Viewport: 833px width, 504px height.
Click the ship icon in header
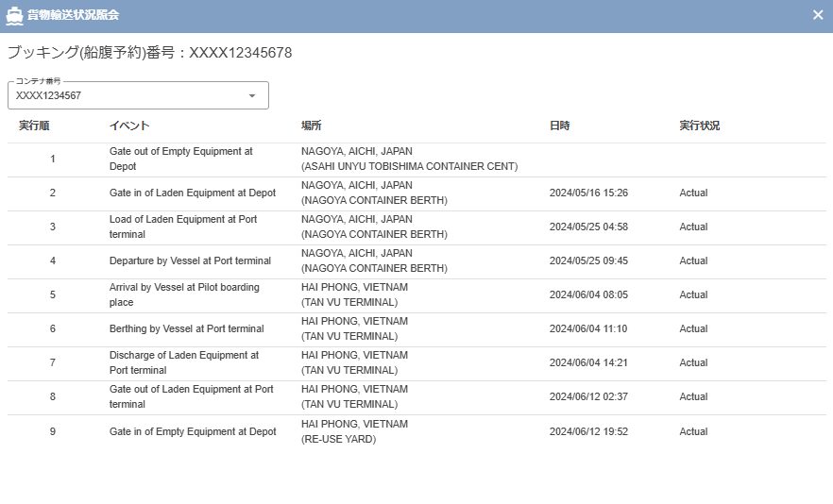pos(14,15)
